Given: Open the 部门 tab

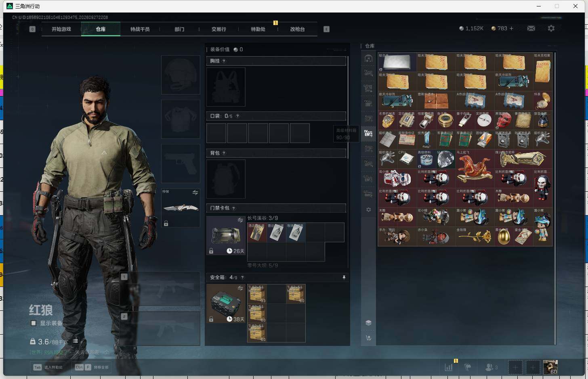Looking at the screenshot, I should tap(179, 29).
